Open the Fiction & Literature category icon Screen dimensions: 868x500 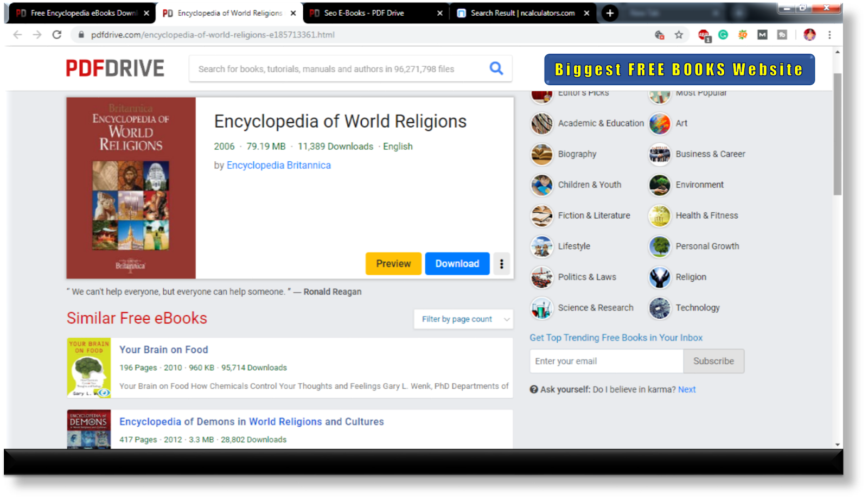click(541, 216)
